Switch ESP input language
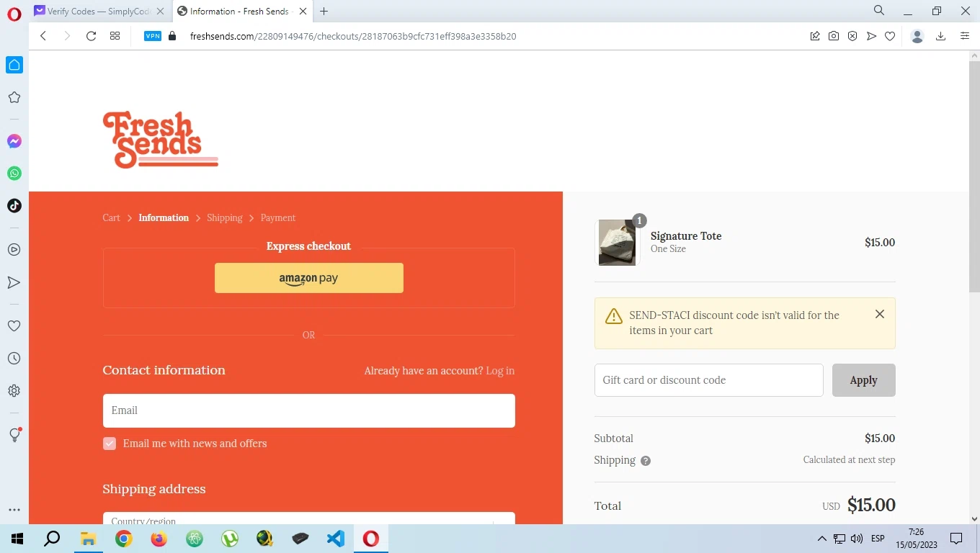Viewport: 980px width, 553px height. (x=878, y=539)
